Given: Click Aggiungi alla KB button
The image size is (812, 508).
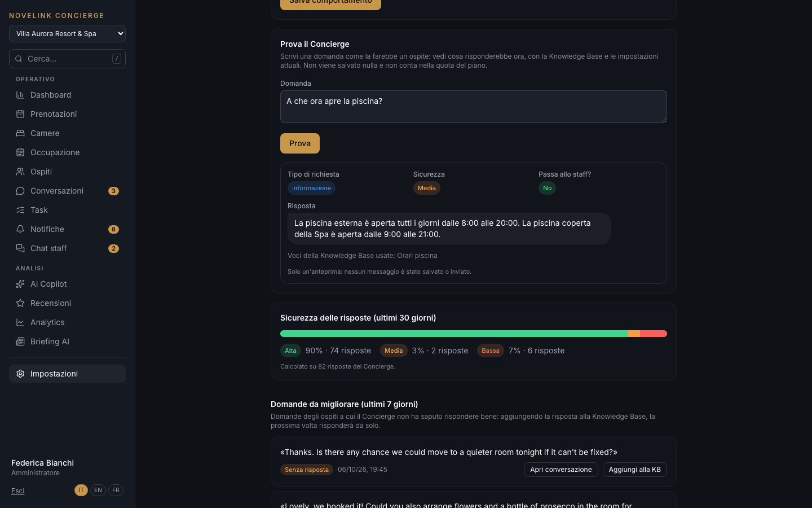Looking at the screenshot, I should (x=635, y=470).
